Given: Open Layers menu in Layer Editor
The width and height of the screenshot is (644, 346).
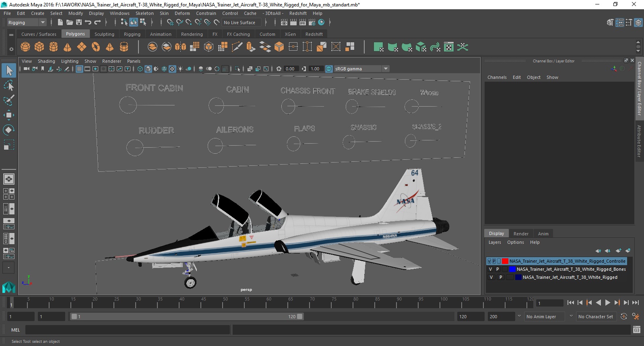Looking at the screenshot, I should click(495, 242).
